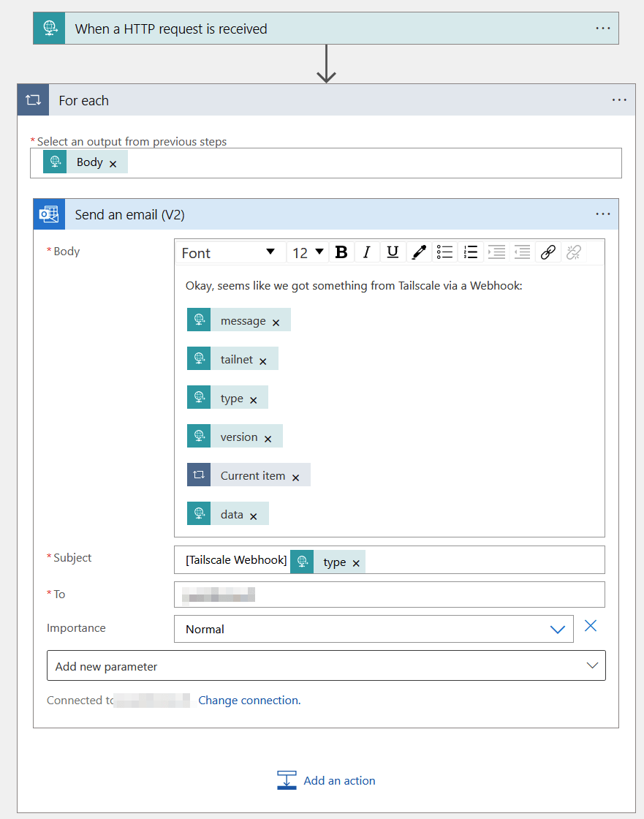Open the Font family dropdown
644x819 pixels.
pos(230,253)
